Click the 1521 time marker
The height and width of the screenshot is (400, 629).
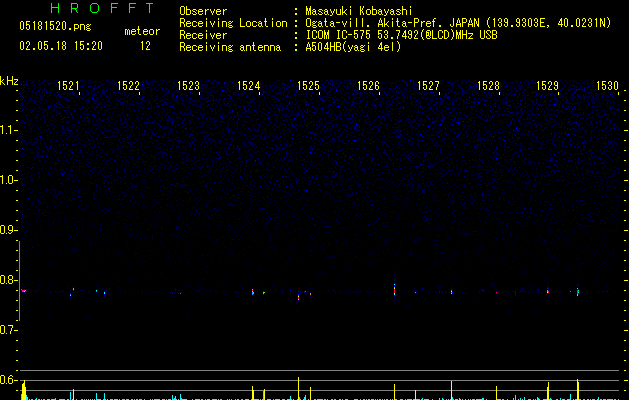tap(68, 86)
